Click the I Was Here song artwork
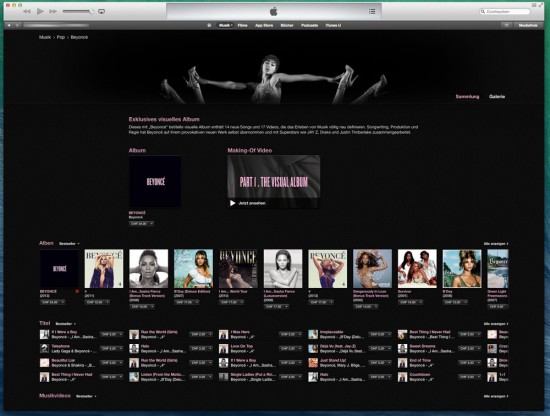 tap(223, 334)
